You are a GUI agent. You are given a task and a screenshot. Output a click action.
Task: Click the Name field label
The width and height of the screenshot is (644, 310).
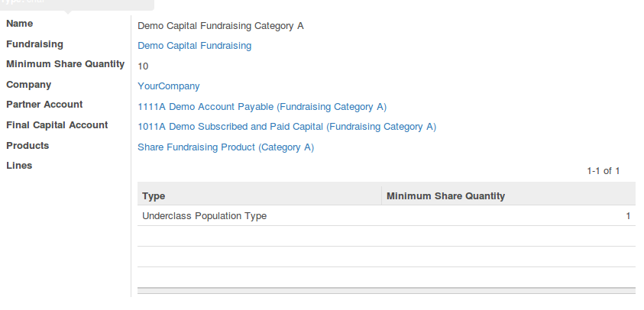click(x=19, y=24)
